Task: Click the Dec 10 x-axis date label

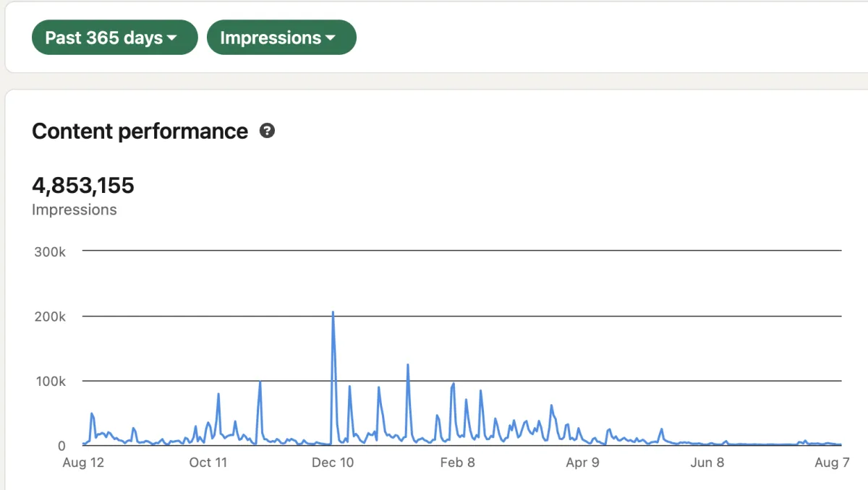Action: coord(333,463)
